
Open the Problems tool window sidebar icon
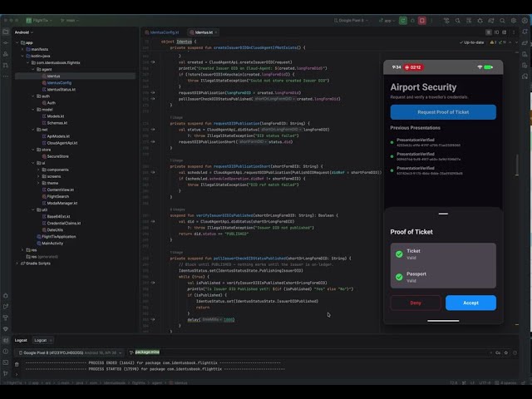click(6, 351)
